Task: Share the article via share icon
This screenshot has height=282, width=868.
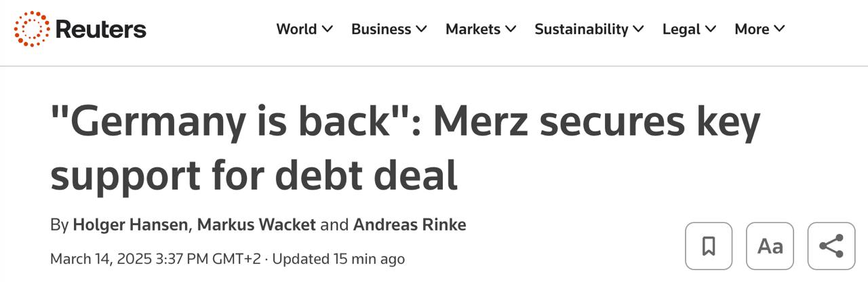Action: [x=831, y=245]
